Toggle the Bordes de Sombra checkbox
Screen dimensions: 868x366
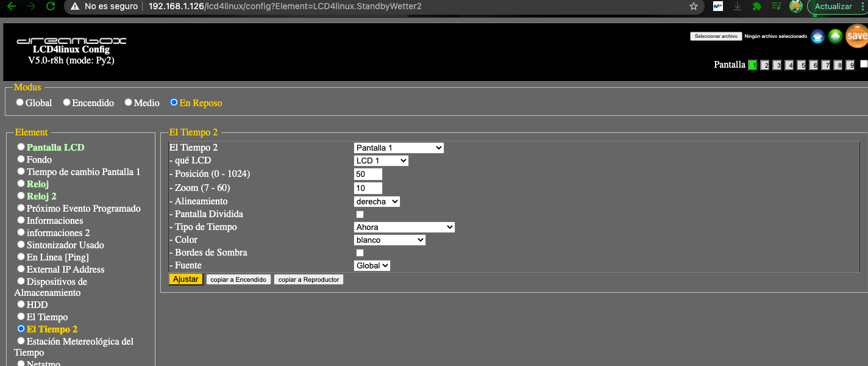[360, 253]
